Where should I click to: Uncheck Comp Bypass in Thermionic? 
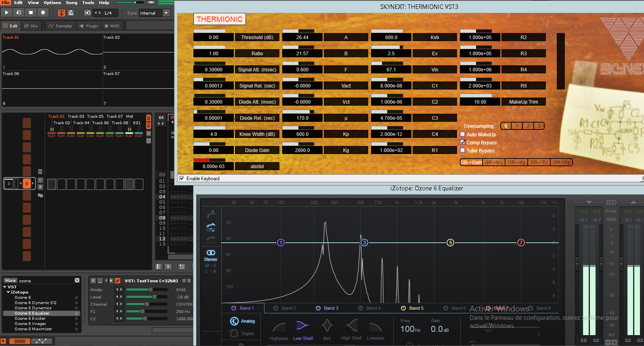463,142
